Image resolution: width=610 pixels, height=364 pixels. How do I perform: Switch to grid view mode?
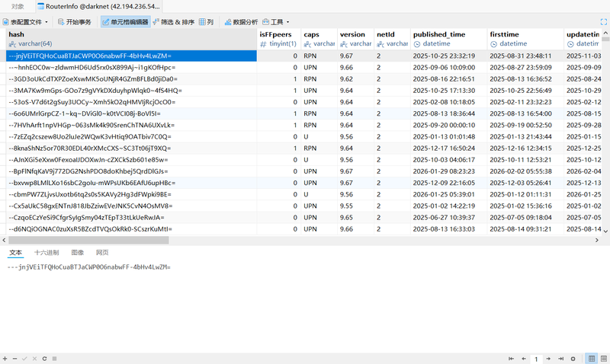pos(591,358)
